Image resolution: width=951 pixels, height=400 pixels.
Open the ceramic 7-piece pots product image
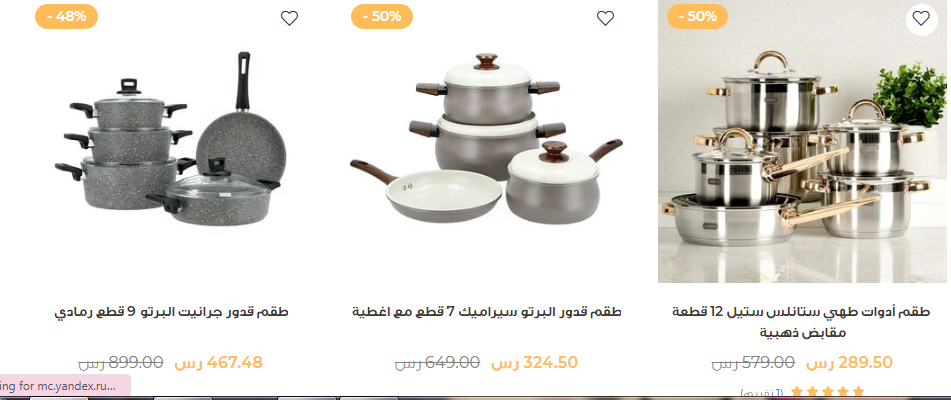[487, 141]
